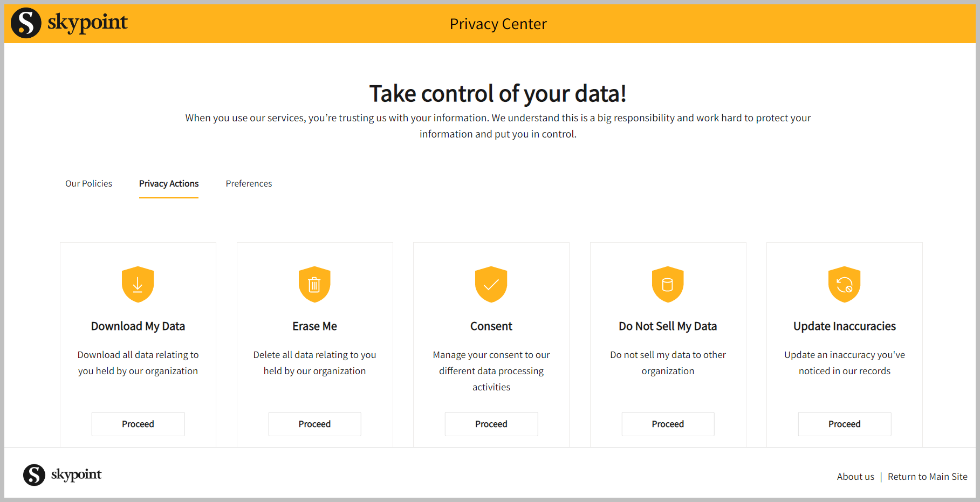This screenshot has width=980, height=502.
Task: Proceed with Update Inaccuracies
Action: (845, 424)
